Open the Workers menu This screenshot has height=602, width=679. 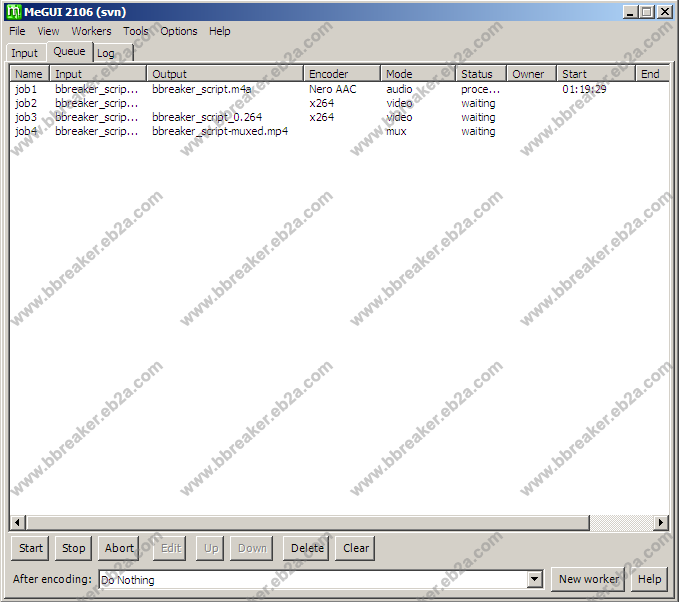pos(91,31)
